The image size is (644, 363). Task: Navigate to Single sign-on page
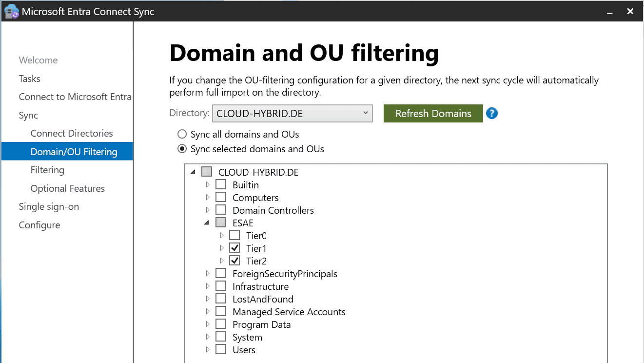(49, 206)
